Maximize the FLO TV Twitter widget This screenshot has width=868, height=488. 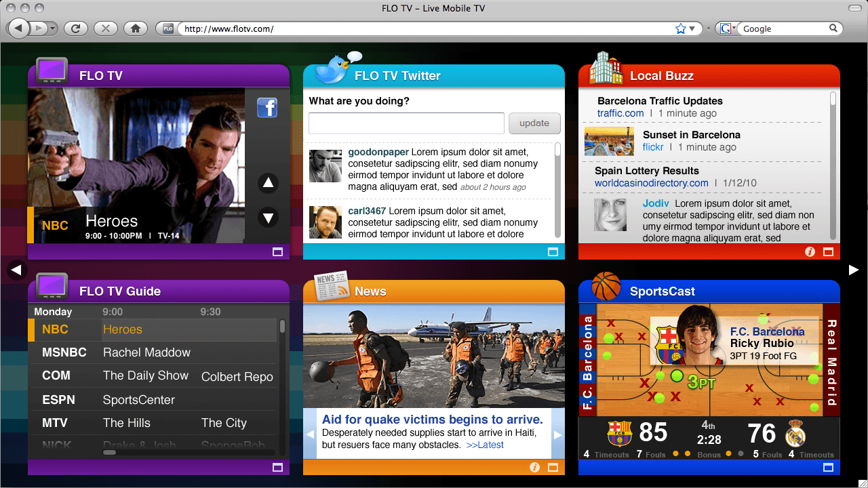(553, 252)
